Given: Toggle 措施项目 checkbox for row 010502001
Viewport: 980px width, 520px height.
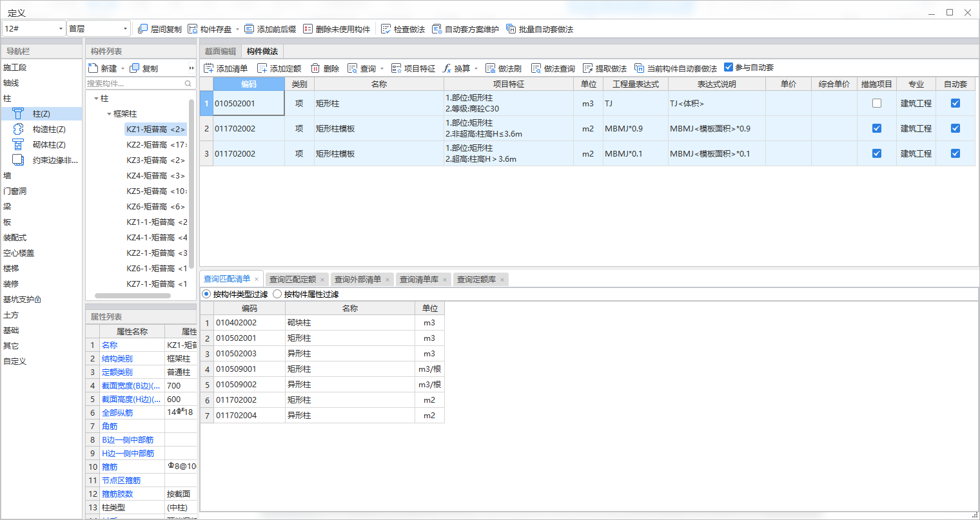Looking at the screenshot, I should coord(877,103).
